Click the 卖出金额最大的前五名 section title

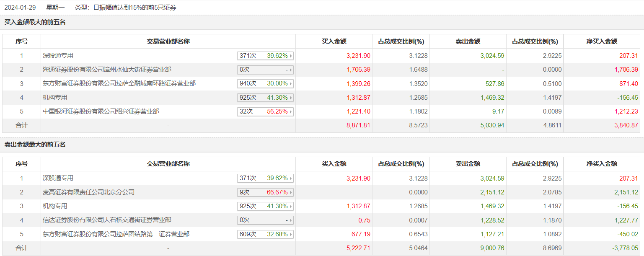[x=35, y=145]
